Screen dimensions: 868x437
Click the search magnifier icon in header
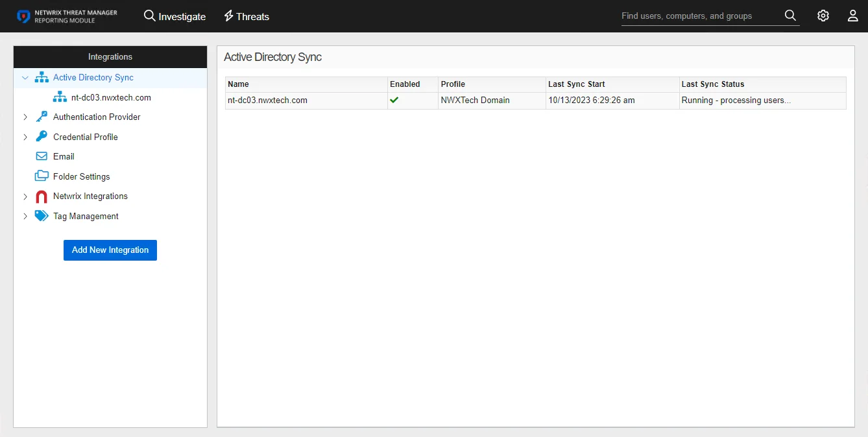(790, 16)
